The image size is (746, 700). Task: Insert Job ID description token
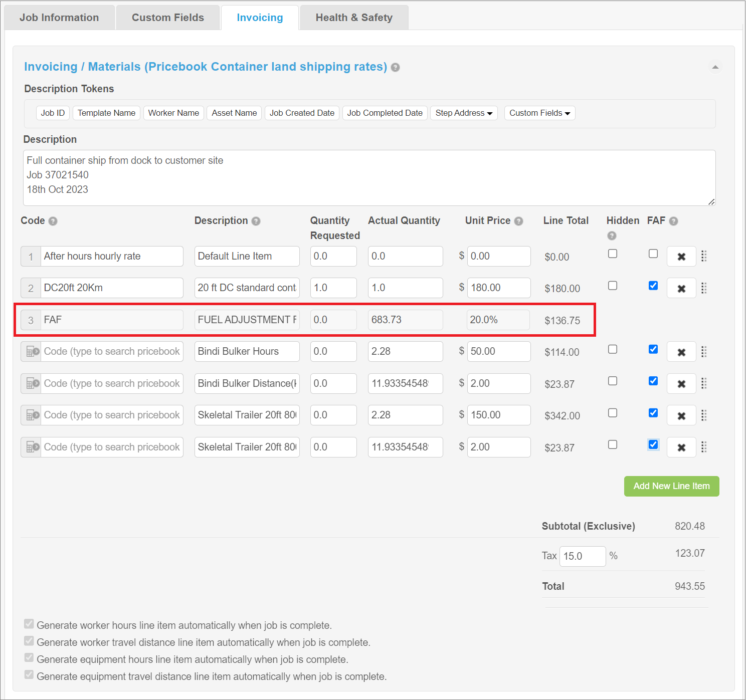[x=53, y=113]
